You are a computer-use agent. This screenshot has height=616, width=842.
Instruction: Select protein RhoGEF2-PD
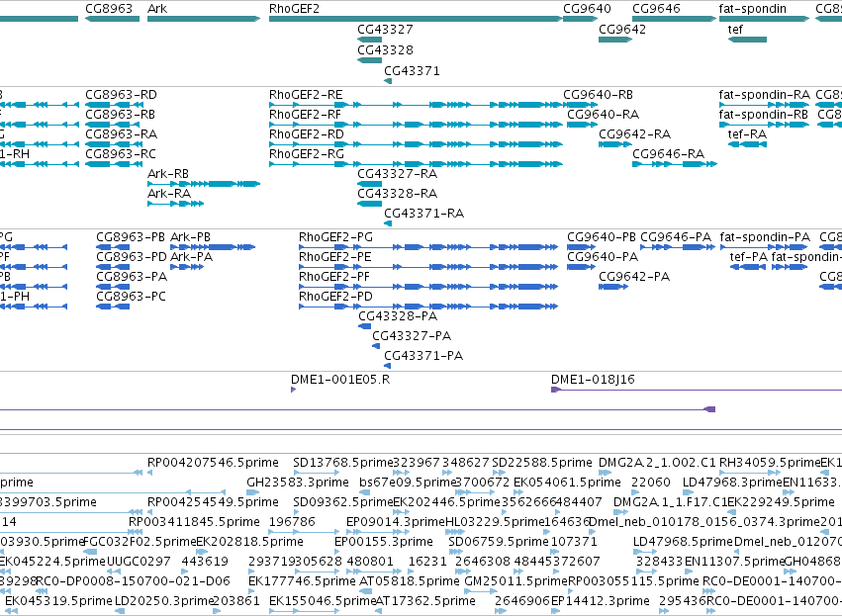(335, 297)
